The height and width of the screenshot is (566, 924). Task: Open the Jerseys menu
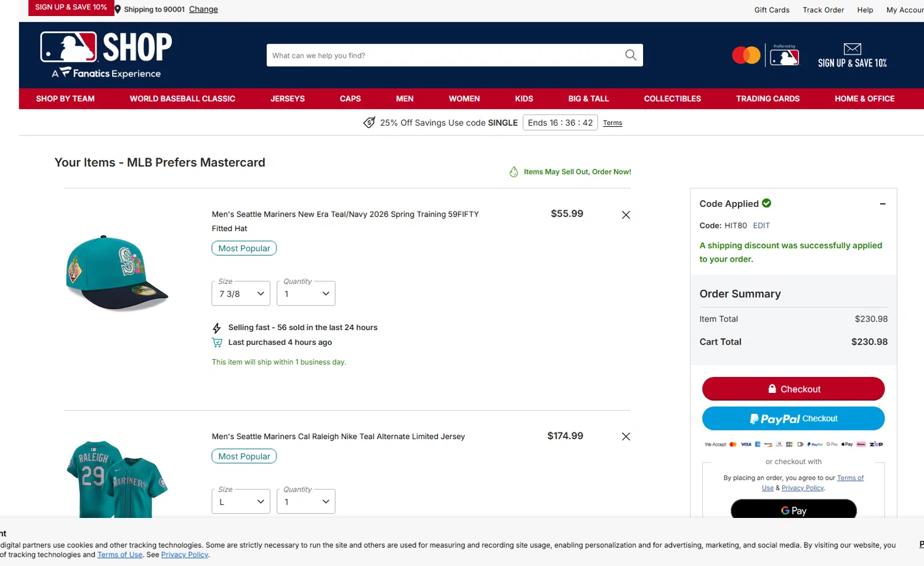pos(288,99)
